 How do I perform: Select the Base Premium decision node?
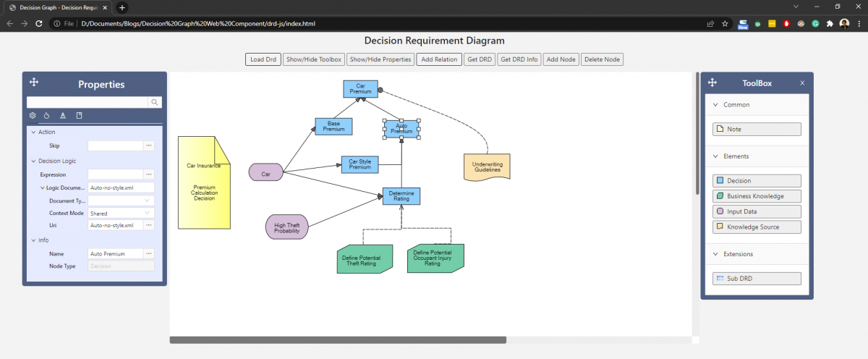[x=333, y=126]
